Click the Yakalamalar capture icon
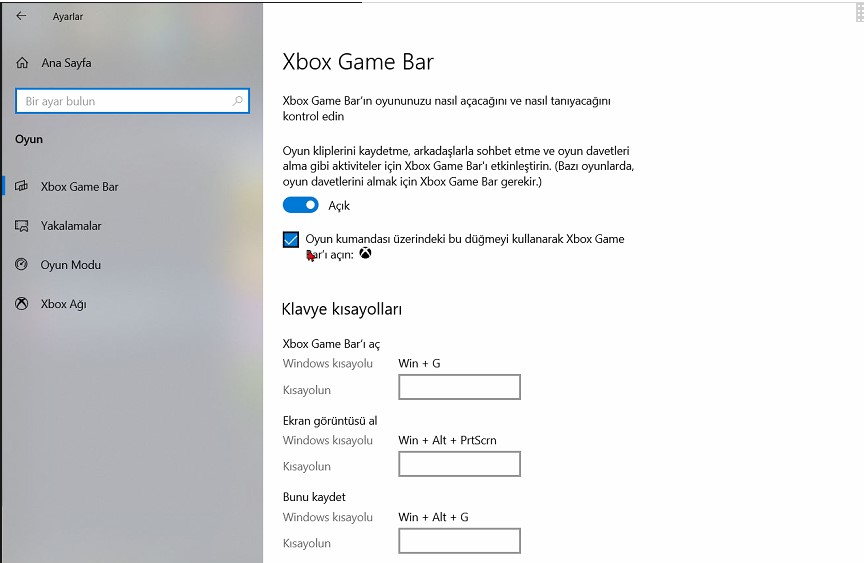864x563 pixels. [x=21, y=226]
